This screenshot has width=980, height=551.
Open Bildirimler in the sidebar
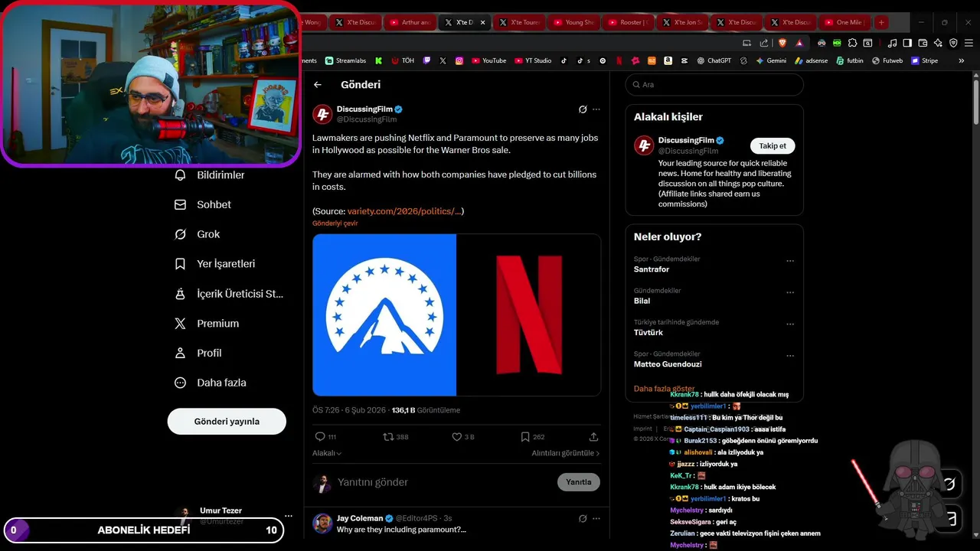pyautogui.click(x=210, y=175)
